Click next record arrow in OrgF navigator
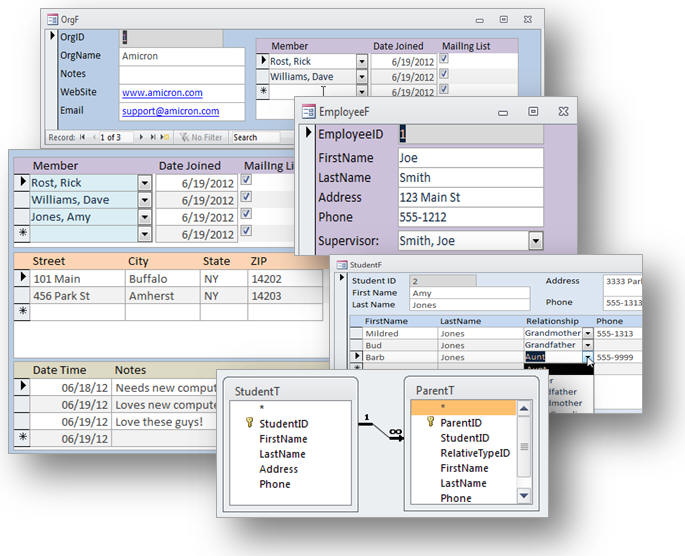 click(x=143, y=137)
